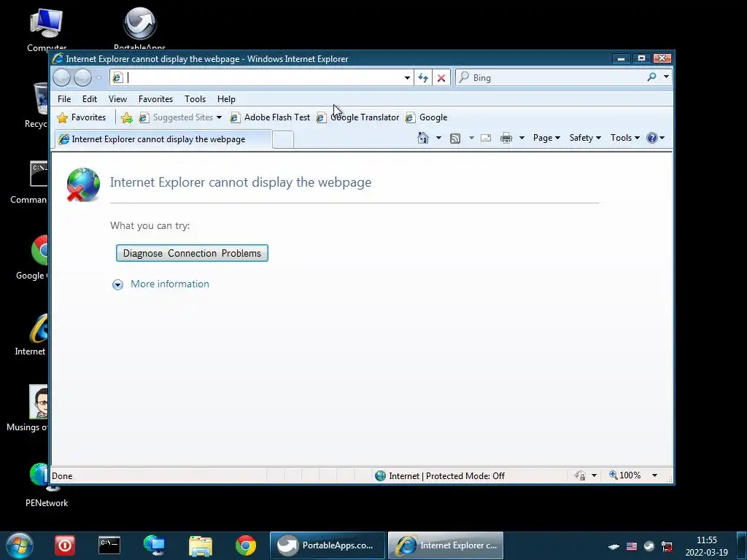Click into the address bar field
747x560 pixels.
263,77
